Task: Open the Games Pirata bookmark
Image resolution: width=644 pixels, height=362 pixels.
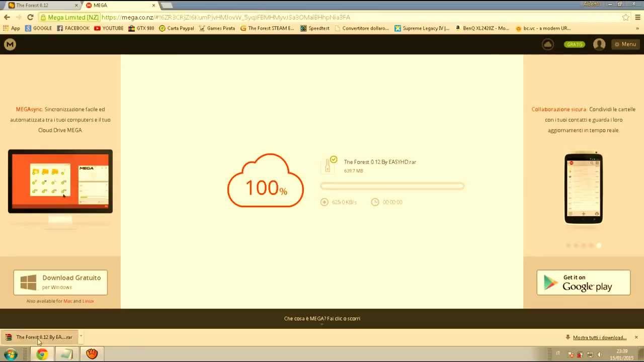Action: (217, 28)
